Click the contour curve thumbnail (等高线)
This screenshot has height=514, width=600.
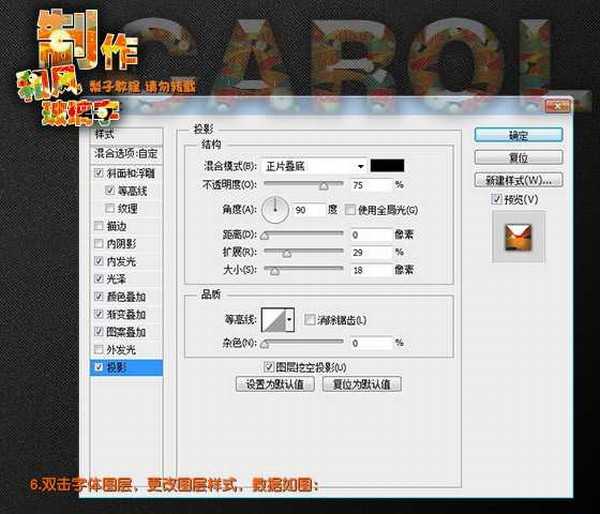point(272,320)
